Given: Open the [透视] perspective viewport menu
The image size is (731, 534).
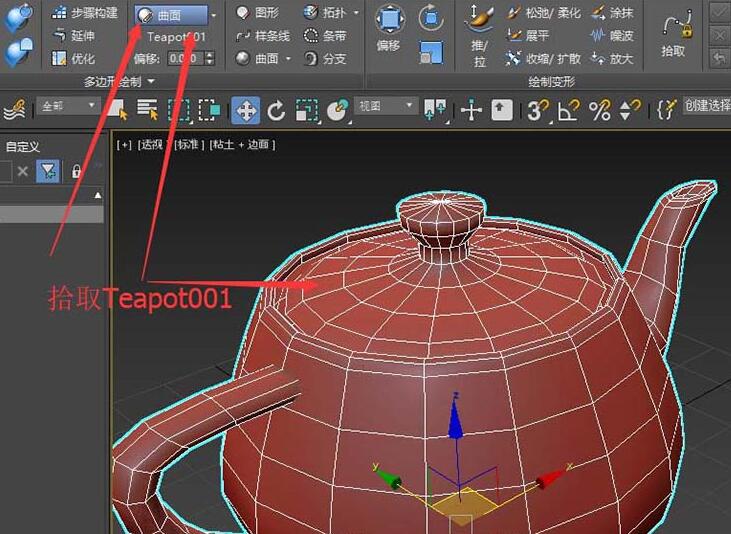Looking at the screenshot, I should 154,145.
